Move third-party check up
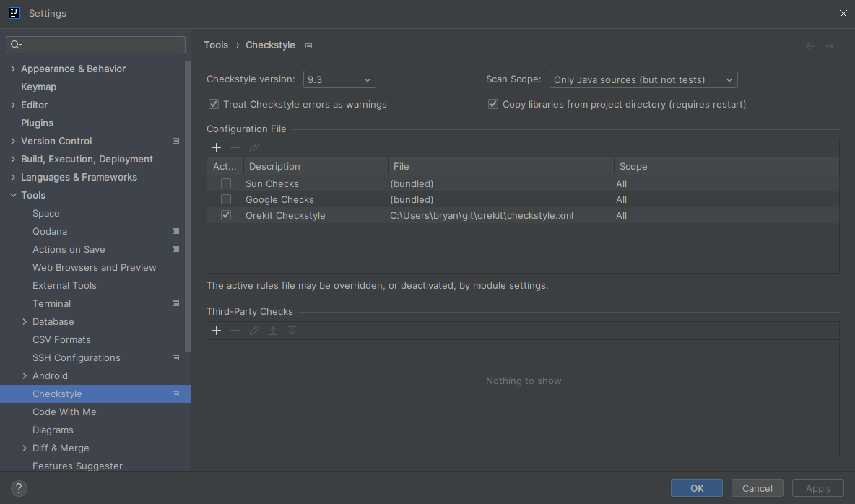Viewport: 855px width, 504px height. 272,330
